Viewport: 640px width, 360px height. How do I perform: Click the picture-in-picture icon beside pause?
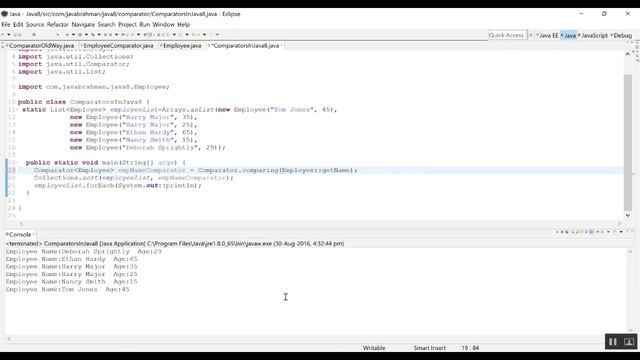tap(629, 342)
